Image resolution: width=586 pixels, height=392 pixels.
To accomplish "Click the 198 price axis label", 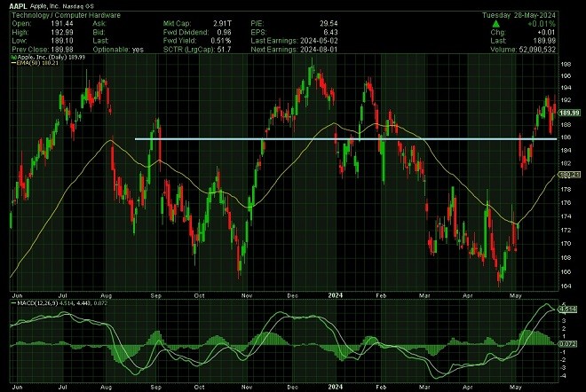I will pyautogui.click(x=566, y=64).
